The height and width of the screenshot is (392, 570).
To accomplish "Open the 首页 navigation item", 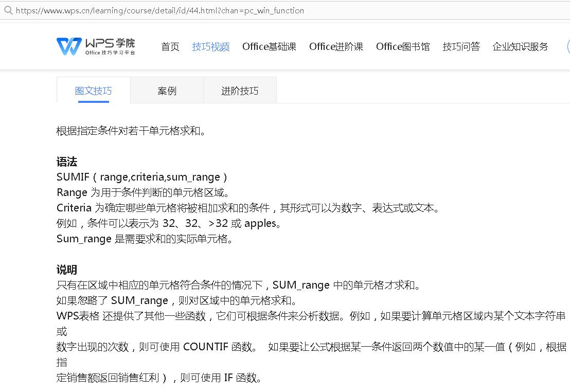I will tap(170, 46).
